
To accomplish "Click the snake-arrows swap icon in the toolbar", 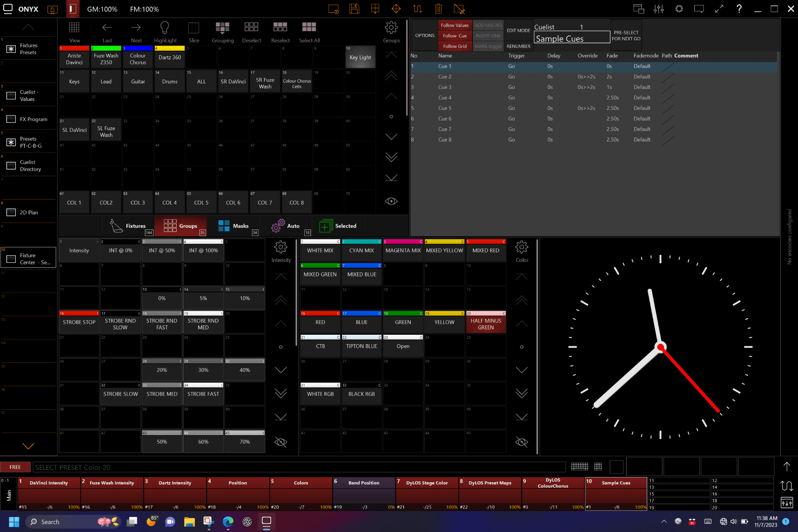I will pyautogui.click(x=417, y=9).
